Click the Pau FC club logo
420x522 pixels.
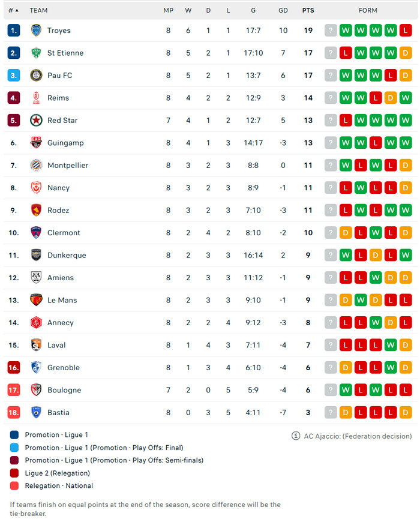[36, 76]
